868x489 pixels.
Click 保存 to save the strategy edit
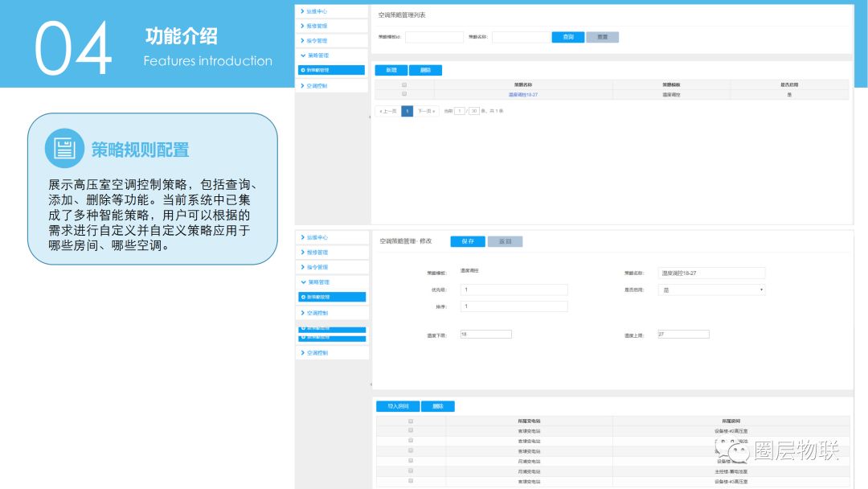468,241
